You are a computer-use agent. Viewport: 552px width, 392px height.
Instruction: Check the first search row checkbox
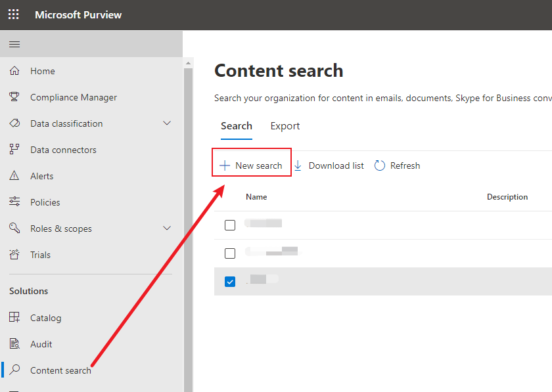(230, 225)
